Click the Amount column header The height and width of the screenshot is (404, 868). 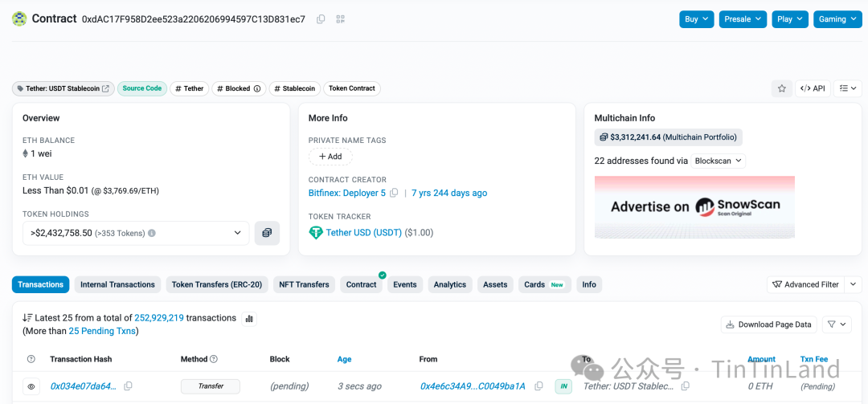coord(761,359)
